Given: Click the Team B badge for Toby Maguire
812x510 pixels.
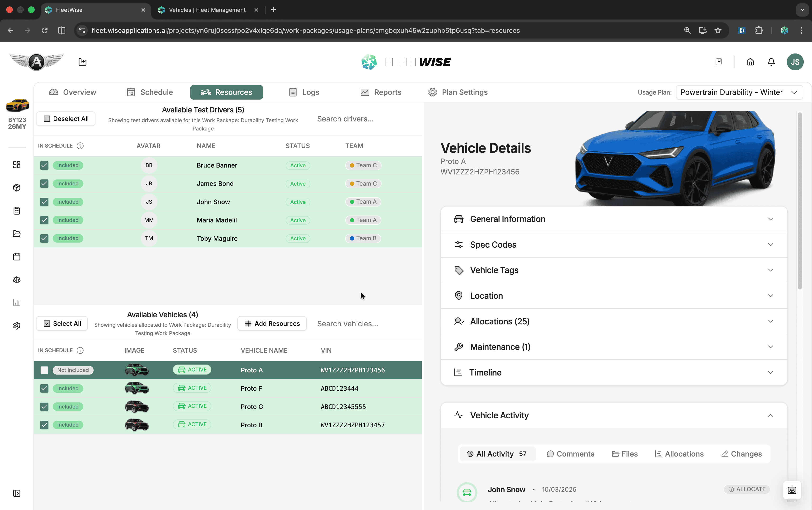Looking at the screenshot, I should pos(363,238).
